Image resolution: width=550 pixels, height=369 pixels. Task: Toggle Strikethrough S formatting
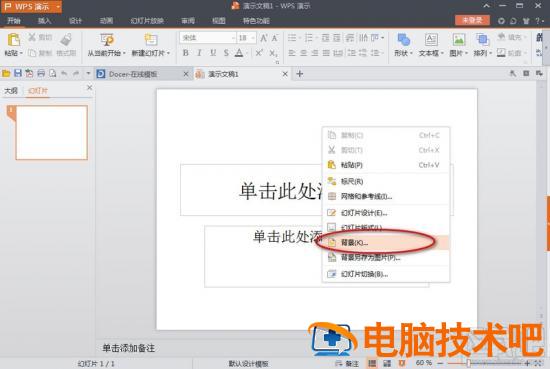tap(226, 53)
